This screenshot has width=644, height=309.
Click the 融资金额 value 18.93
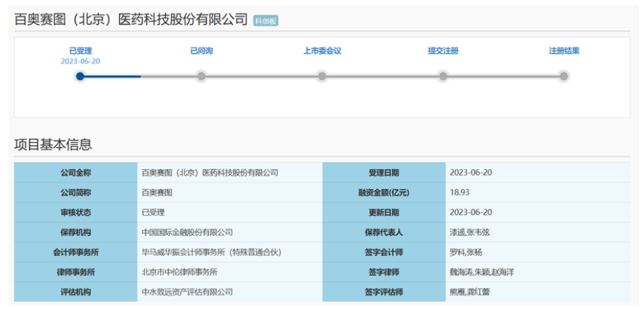(458, 192)
